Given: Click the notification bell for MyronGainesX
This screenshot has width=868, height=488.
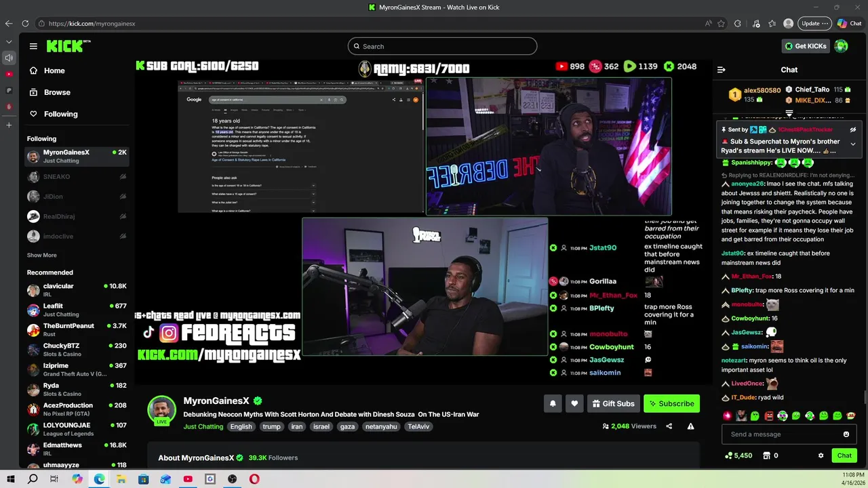Looking at the screenshot, I should (x=553, y=403).
